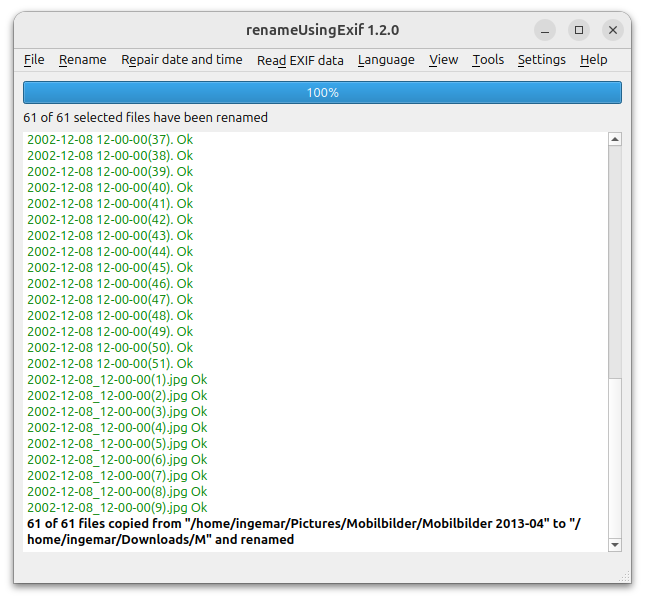Screen dimensions: 645x600
Task: Click log line '2002-12-08 12-00-00(38). Ok'
Action: point(110,156)
